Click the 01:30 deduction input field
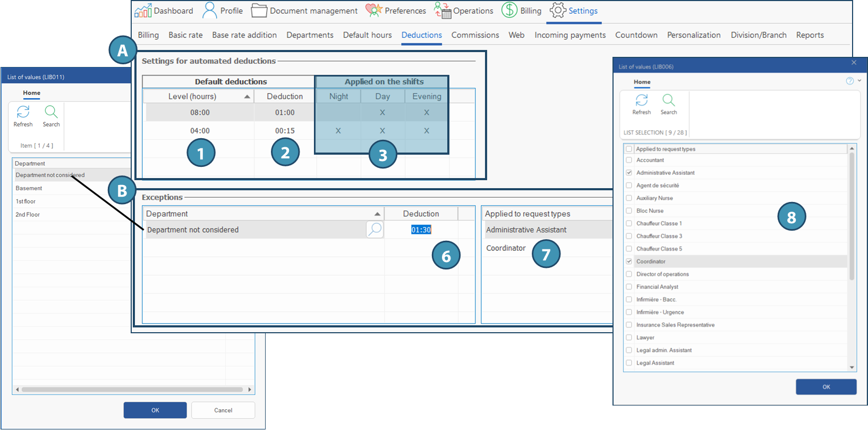The width and height of the screenshot is (868, 430). (x=421, y=230)
